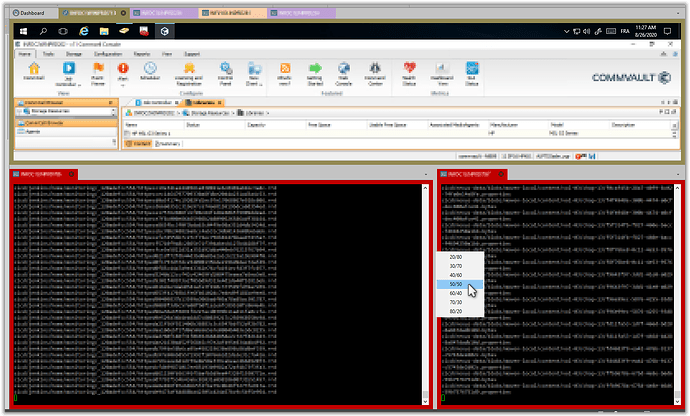Viewport: 690px width, 416px height.
Task: Switch to the Dashboard tab
Action: click(x=28, y=15)
